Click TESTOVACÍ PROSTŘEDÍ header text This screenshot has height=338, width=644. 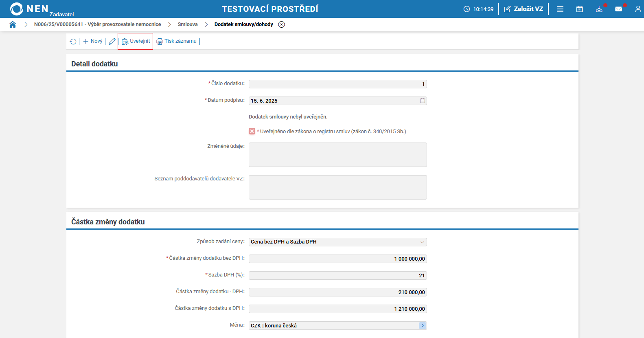270,9
